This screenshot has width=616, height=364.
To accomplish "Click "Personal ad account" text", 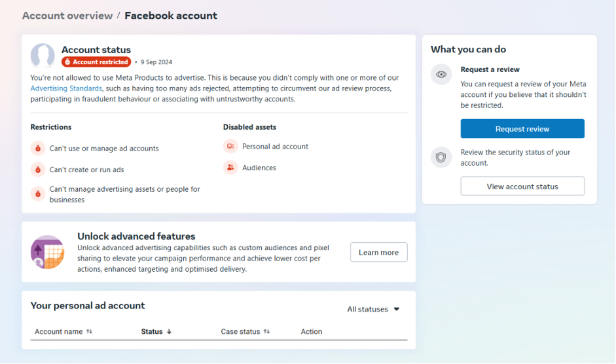I will [x=276, y=146].
